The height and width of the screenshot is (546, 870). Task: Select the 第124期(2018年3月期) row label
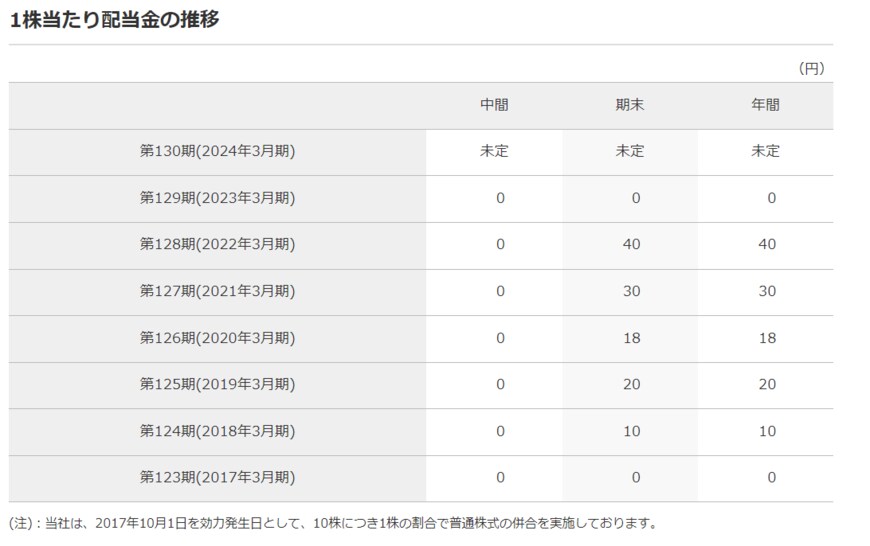217,431
